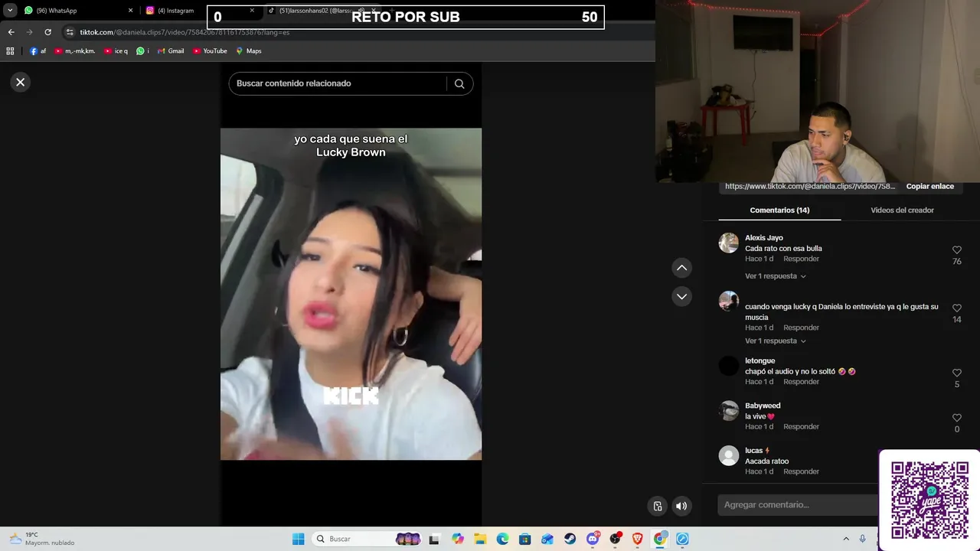Open OBS Studio from taskbar
The height and width of the screenshot is (551, 980).
615,539
